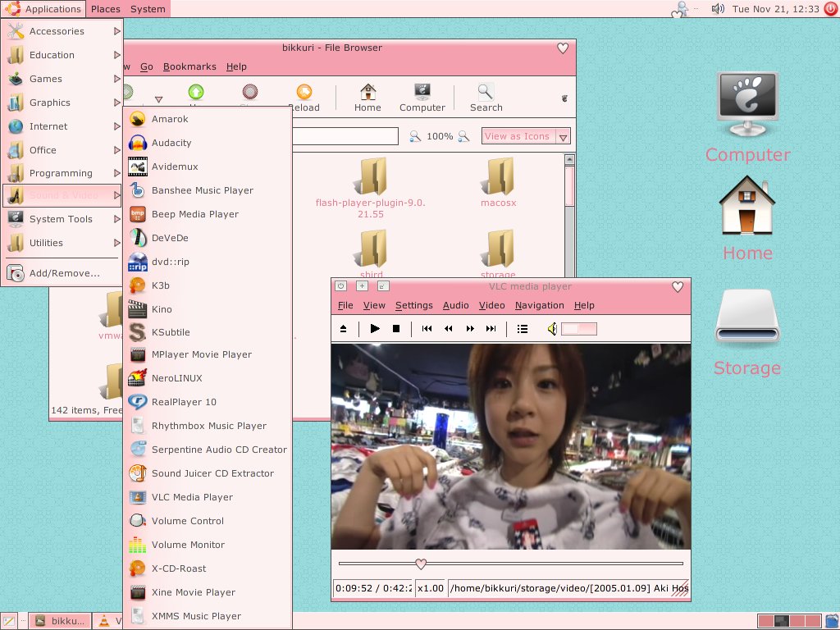Launch MPlayer Movie Player

coord(208,354)
